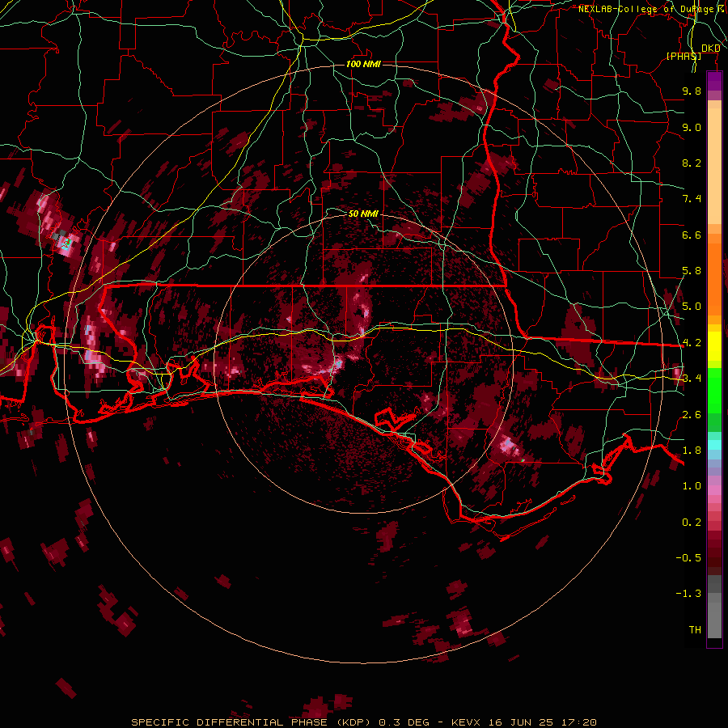Click the TH label on the scale

point(695,630)
